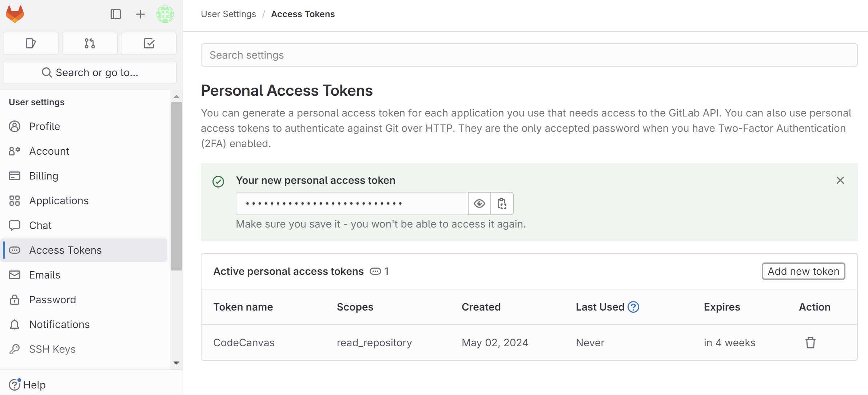Delete the CodeCanvas token
Image resolution: width=868 pixels, height=395 pixels.
tap(810, 342)
